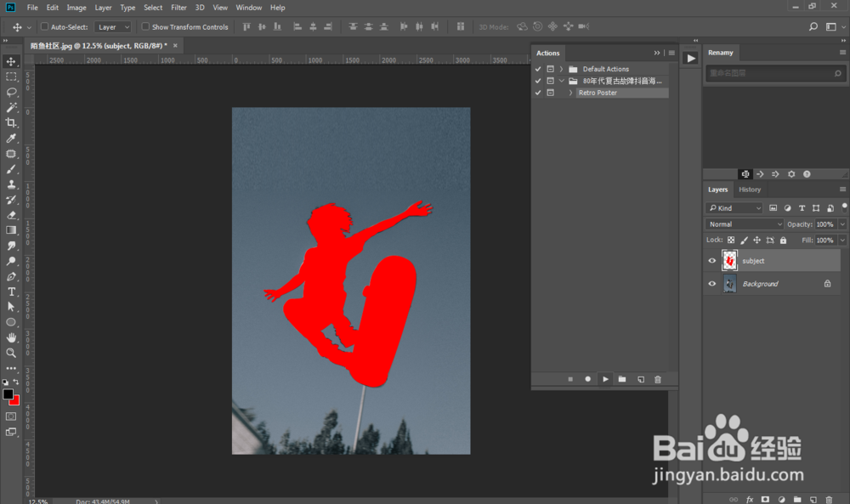Close the 鲳鱼社区.jpg document tab

tap(175, 46)
